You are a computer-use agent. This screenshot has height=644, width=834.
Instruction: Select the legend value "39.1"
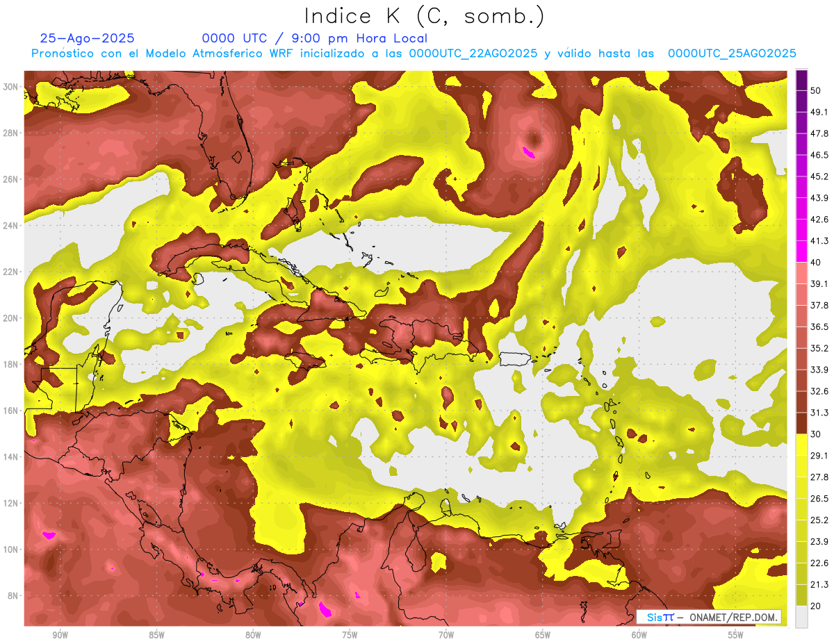(x=819, y=283)
